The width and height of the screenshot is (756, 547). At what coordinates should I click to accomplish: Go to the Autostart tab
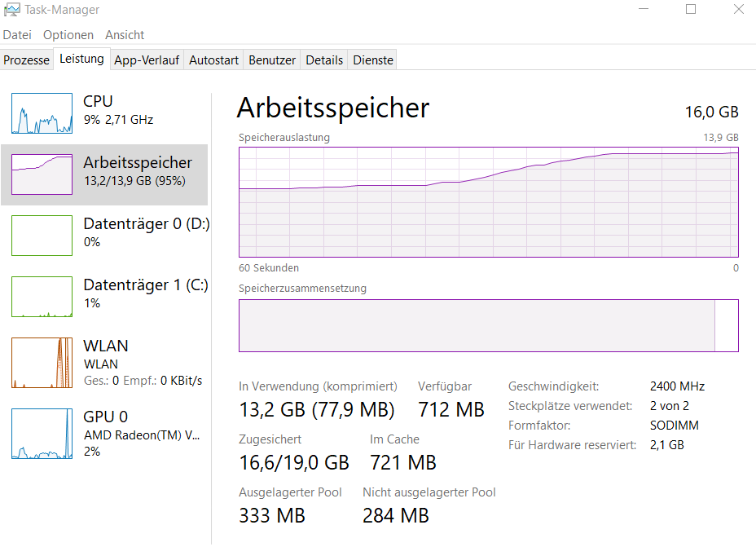pos(213,60)
